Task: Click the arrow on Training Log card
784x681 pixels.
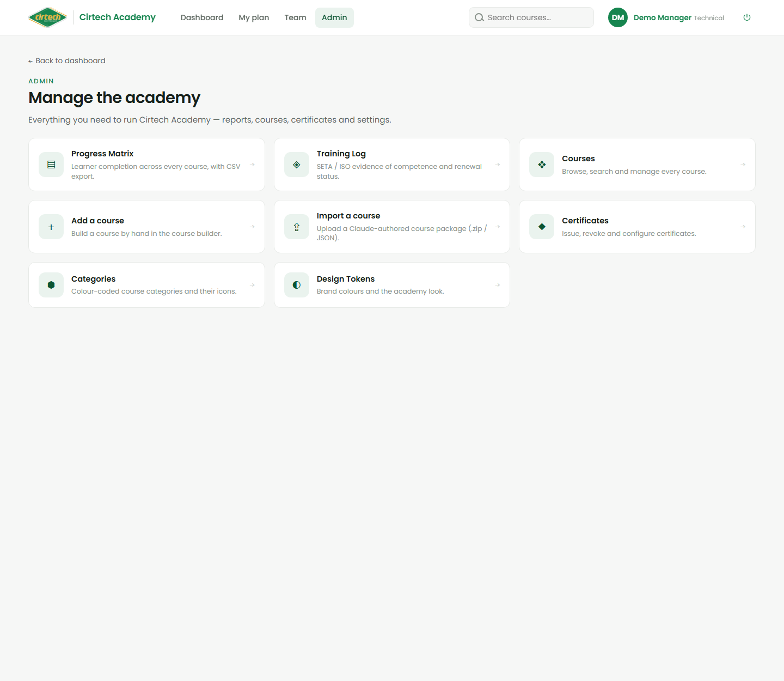Action: click(x=498, y=165)
